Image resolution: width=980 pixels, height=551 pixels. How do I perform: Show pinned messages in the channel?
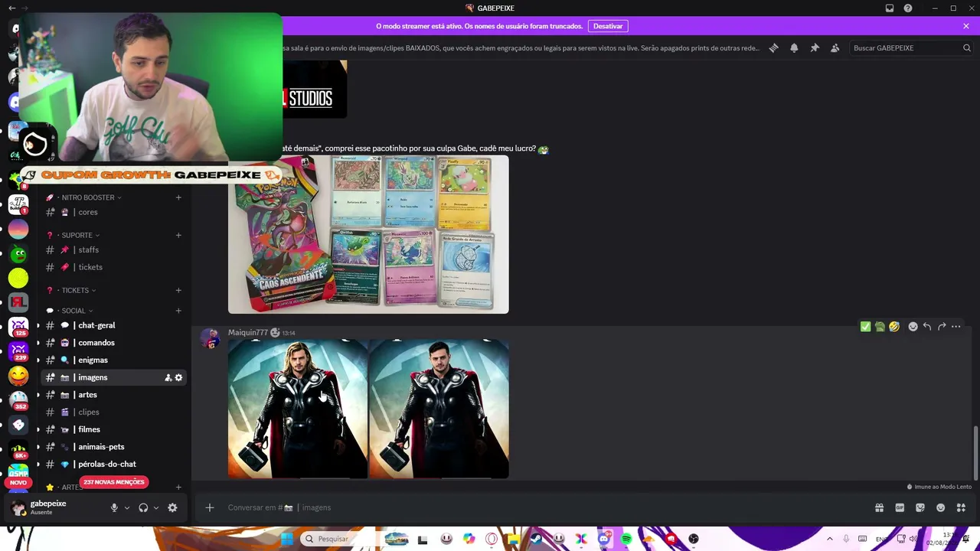click(815, 47)
